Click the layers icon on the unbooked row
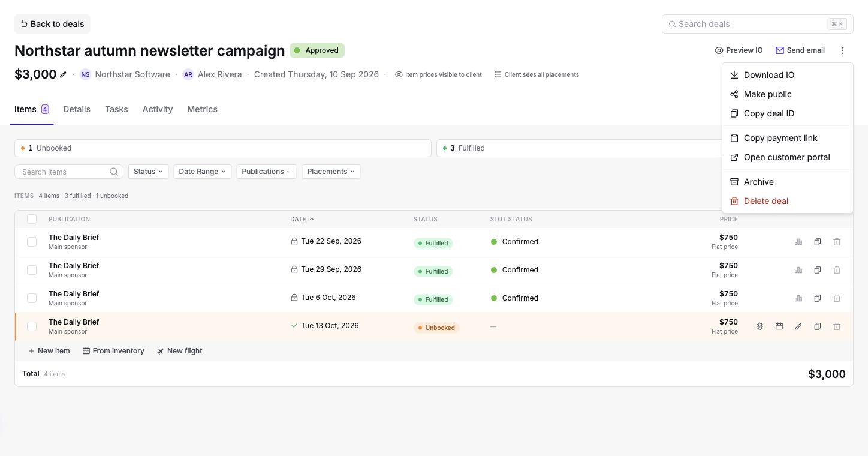This screenshot has height=456, width=868. coord(760,326)
